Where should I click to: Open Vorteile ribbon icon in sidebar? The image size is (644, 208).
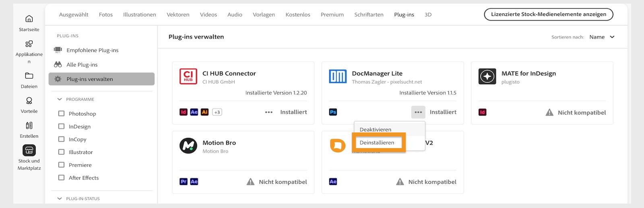coord(29,100)
